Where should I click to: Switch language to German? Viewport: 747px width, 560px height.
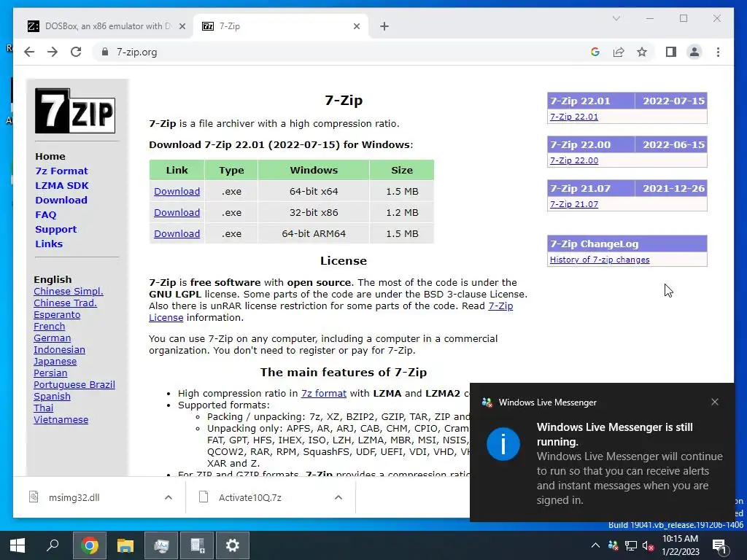[52, 338]
